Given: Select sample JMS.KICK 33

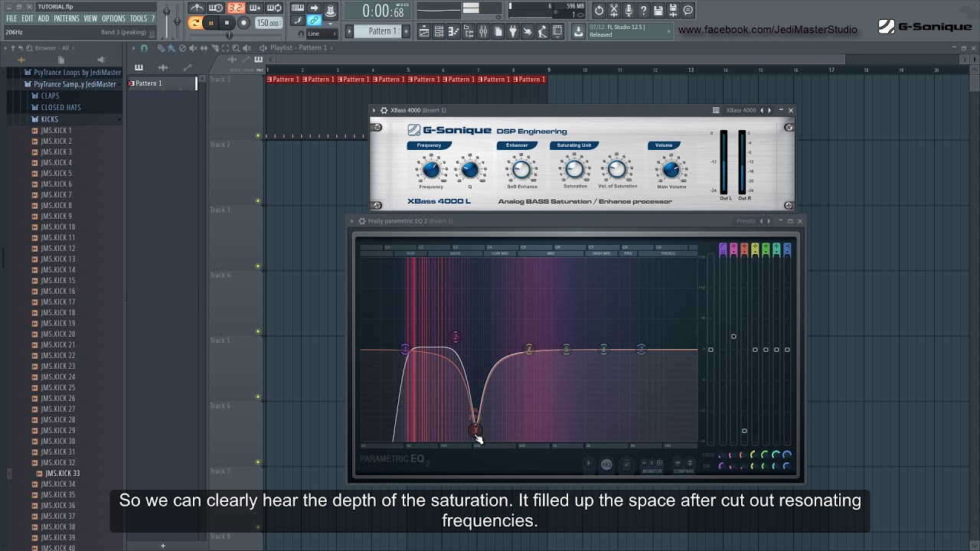Looking at the screenshot, I should point(62,474).
